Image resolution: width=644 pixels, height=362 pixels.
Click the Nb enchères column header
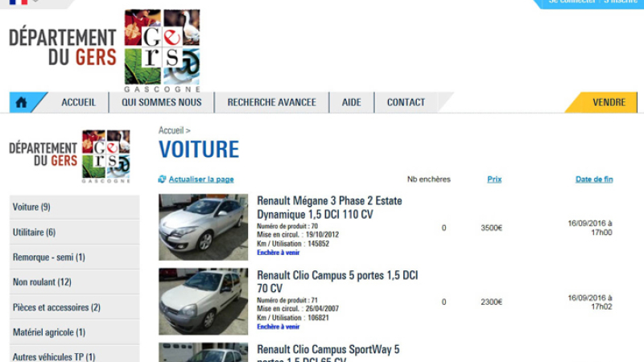click(429, 179)
